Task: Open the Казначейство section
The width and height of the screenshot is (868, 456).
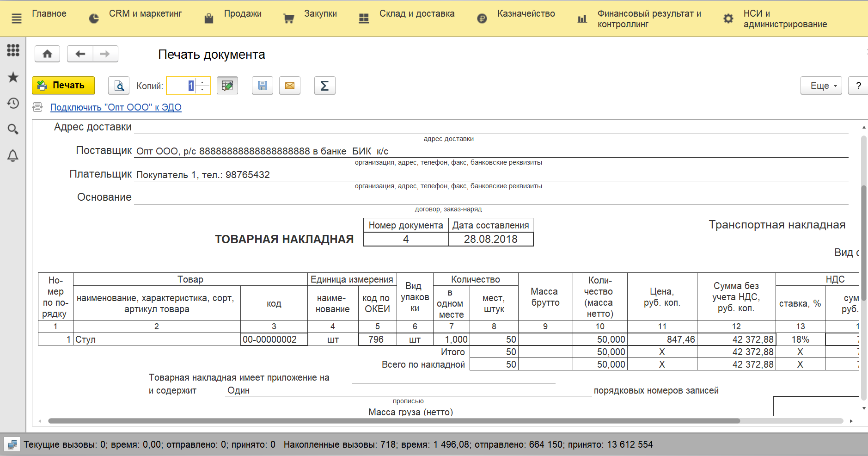Action: coord(526,13)
